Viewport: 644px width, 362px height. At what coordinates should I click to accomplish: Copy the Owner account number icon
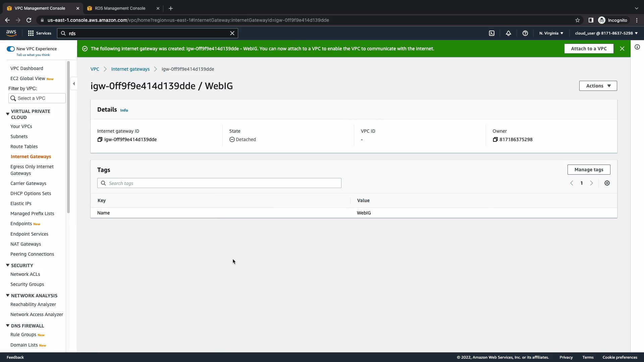click(495, 139)
